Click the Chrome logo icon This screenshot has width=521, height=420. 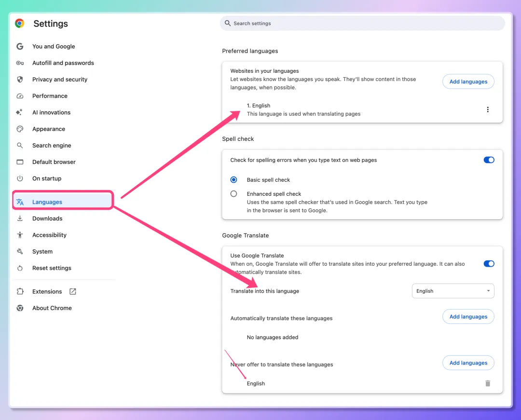point(20,24)
